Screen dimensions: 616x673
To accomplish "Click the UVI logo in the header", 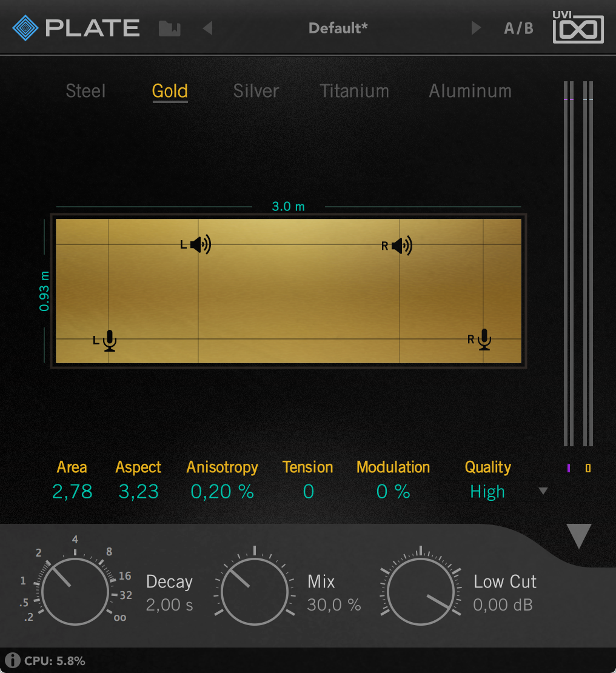I will pos(577,27).
